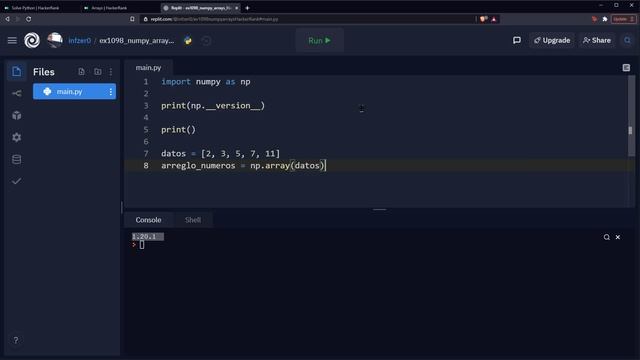Click the console output 1.20.1
Image resolution: width=640 pixels, height=360 pixels.
click(147, 237)
